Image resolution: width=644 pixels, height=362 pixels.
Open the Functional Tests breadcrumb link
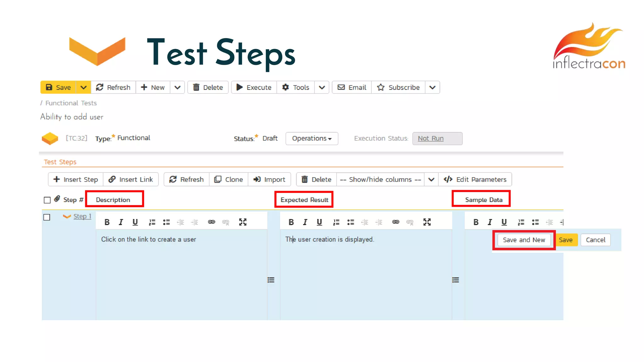71,103
